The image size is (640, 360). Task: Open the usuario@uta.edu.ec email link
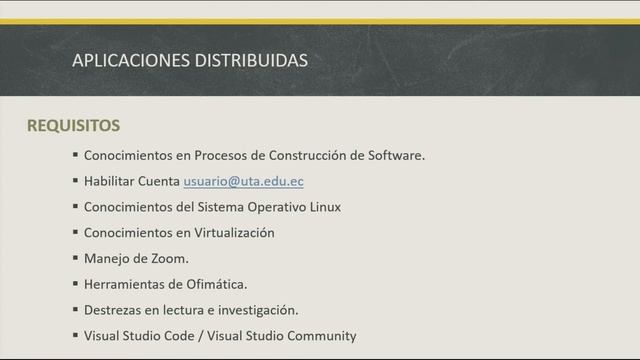[243, 181]
